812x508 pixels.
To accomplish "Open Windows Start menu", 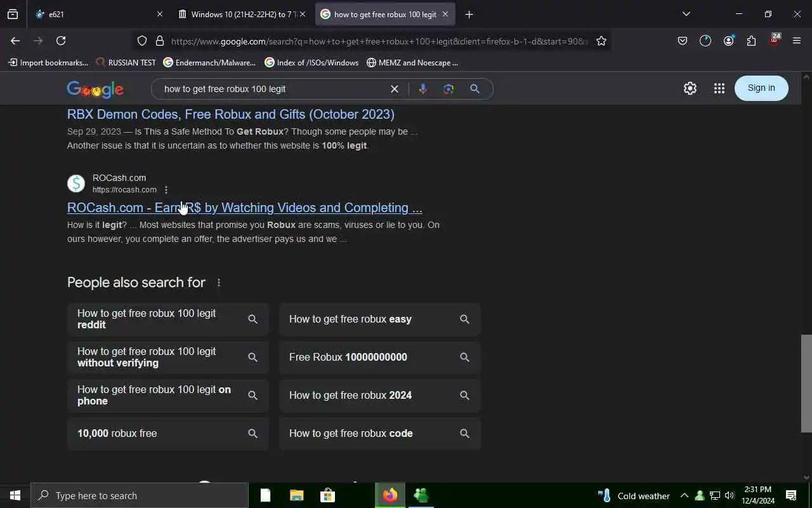I will pyautogui.click(x=15, y=495).
